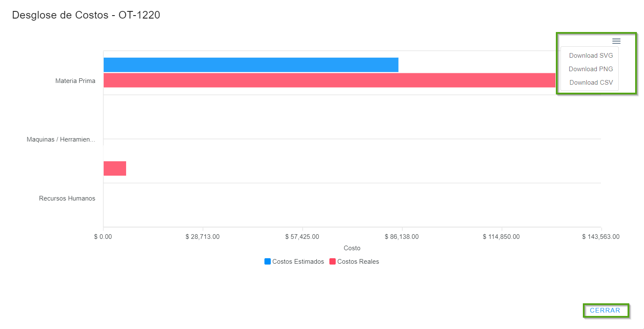Click the Desglose de Costos - OT-1220 title
Image resolution: width=644 pixels, height=329 pixels.
86,15
